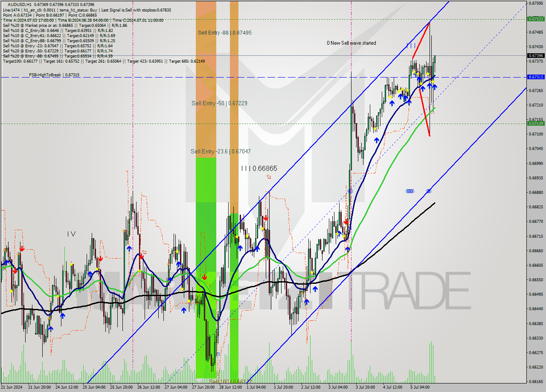This screenshot has width=546, height=392.
Task: Click the 'Sell %10 @ C_Entry88' line
Action: point(59,40)
